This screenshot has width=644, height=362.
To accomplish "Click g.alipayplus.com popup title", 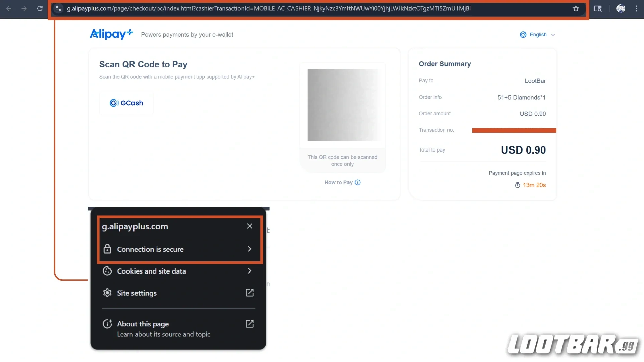I will tap(135, 226).
